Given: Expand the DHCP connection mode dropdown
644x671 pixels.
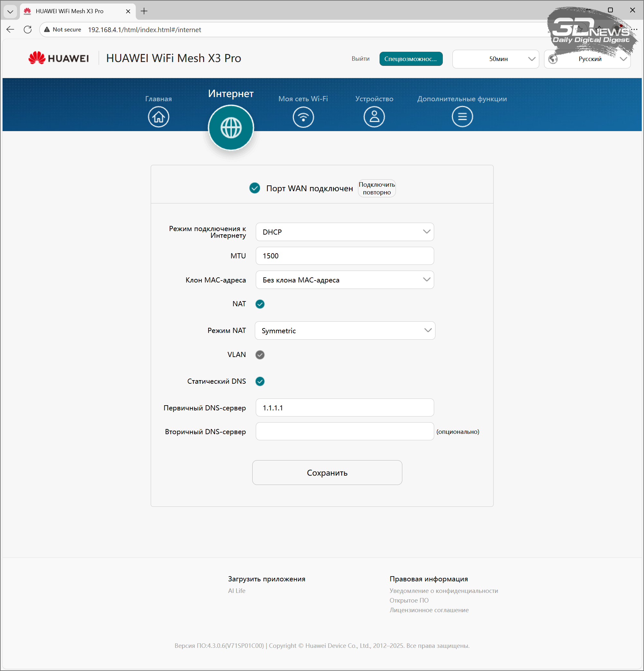Looking at the screenshot, I should point(344,232).
